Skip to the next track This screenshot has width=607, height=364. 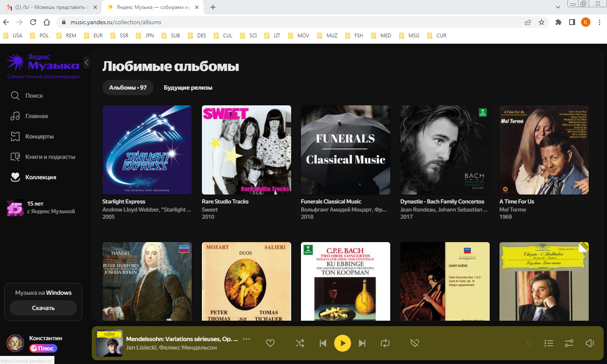tap(362, 343)
